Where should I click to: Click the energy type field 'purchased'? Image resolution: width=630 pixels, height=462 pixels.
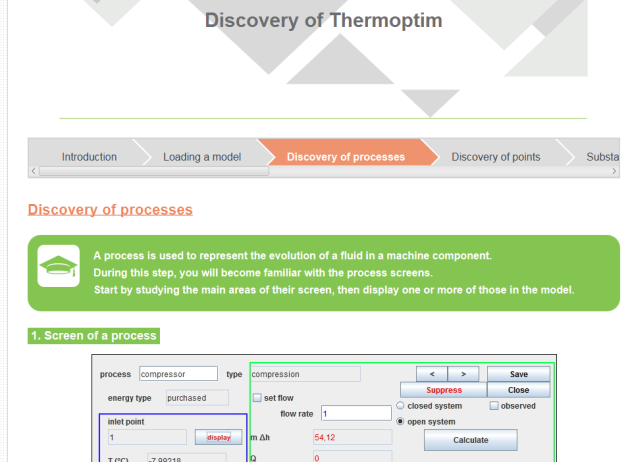coord(197,398)
